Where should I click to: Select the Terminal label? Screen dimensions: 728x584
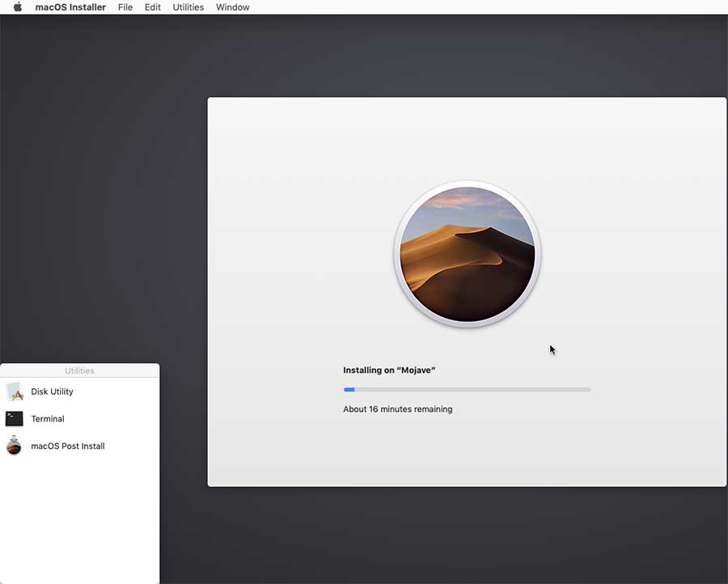(x=48, y=419)
